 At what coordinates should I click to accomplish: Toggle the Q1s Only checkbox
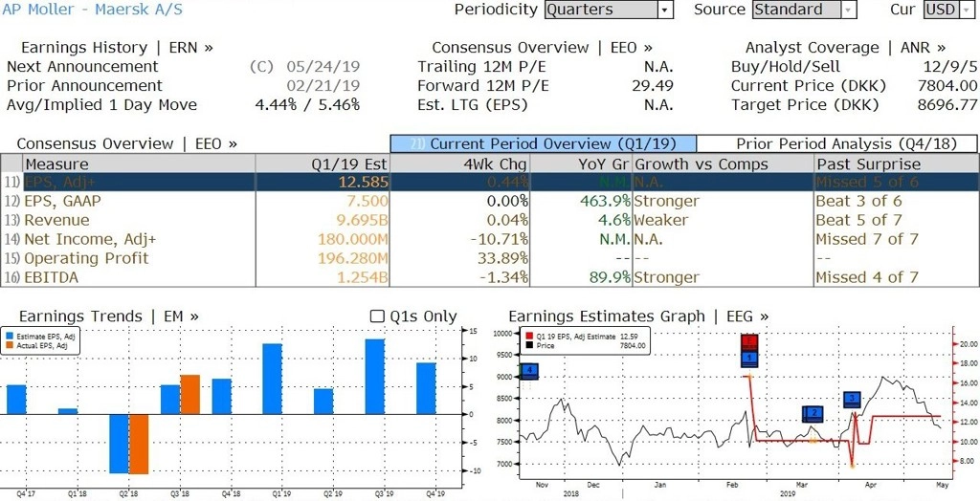coord(377,316)
